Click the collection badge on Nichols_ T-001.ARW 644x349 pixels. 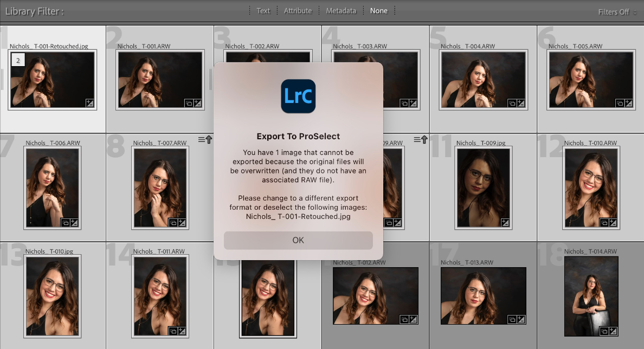click(189, 102)
